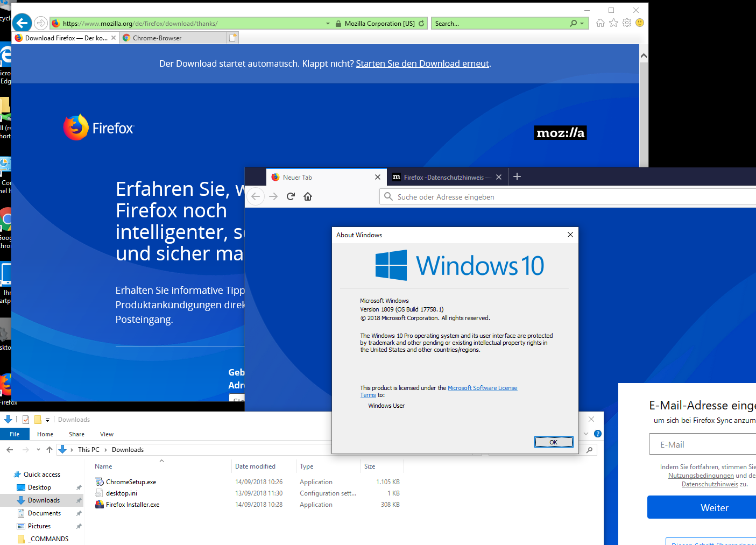Click Internet Explorer back arrow button
This screenshot has height=545, width=756.
coord(22,23)
